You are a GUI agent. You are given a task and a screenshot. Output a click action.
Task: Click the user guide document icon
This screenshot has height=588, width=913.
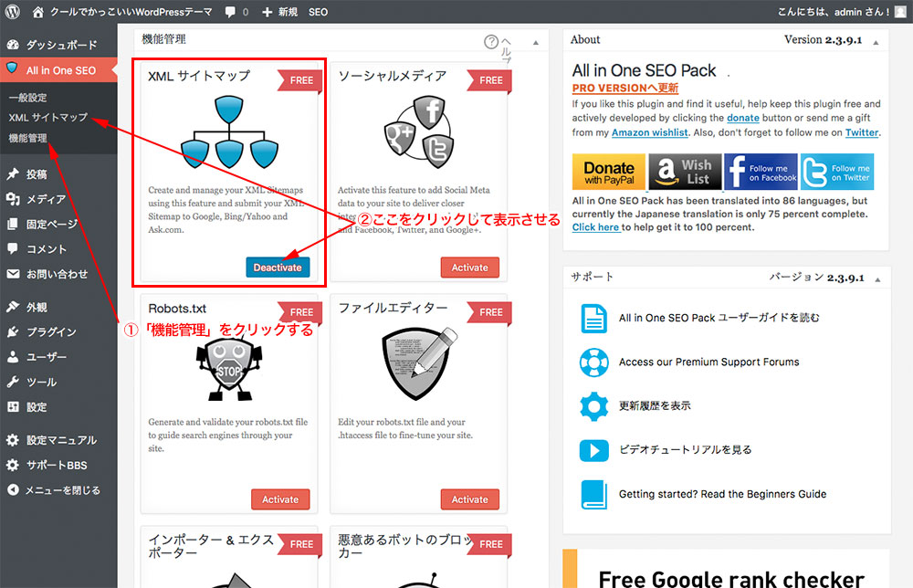point(594,318)
